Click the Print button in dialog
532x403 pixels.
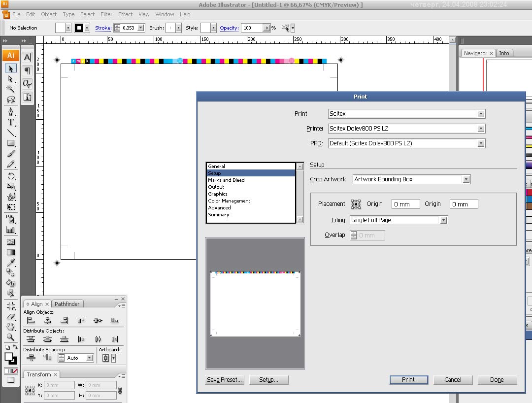(408, 380)
